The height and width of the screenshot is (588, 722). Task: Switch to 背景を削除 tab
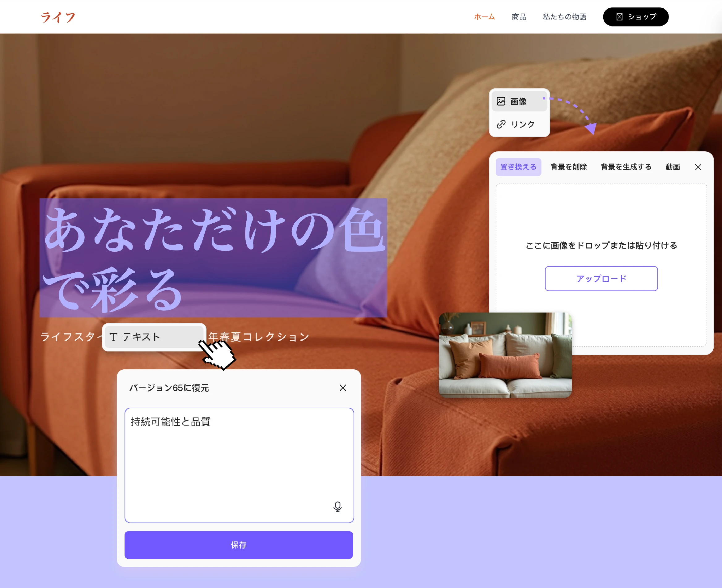pos(568,167)
